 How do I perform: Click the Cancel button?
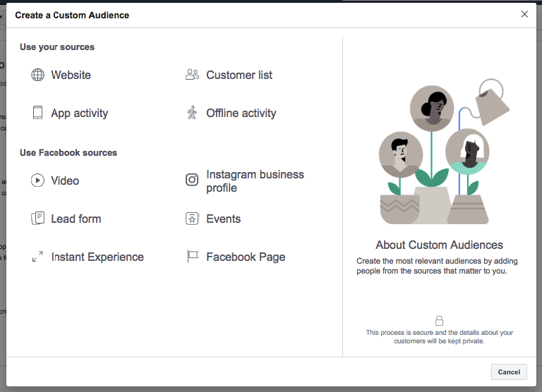(509, 372)
